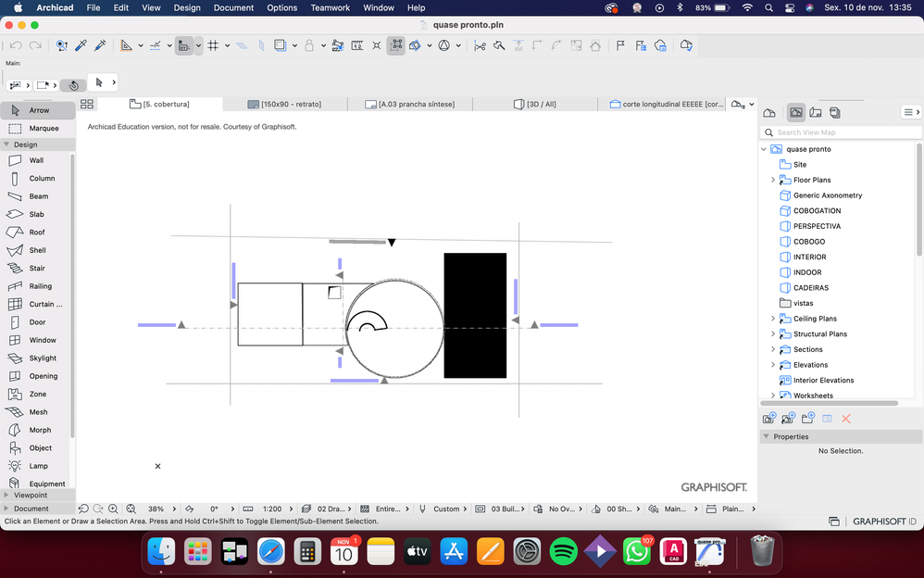Toggle the Trace reference button
924x578 pixels.
point(281,45)
